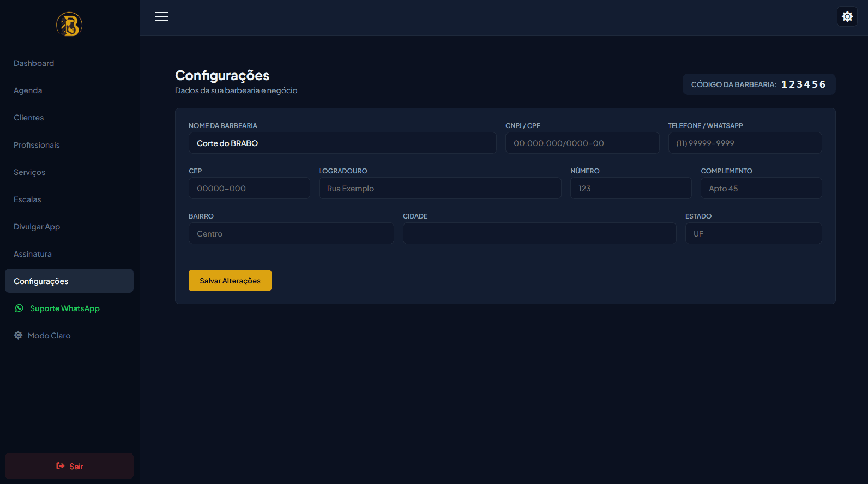
Task: Open Divulgar App
Action: tap(69, 227)
